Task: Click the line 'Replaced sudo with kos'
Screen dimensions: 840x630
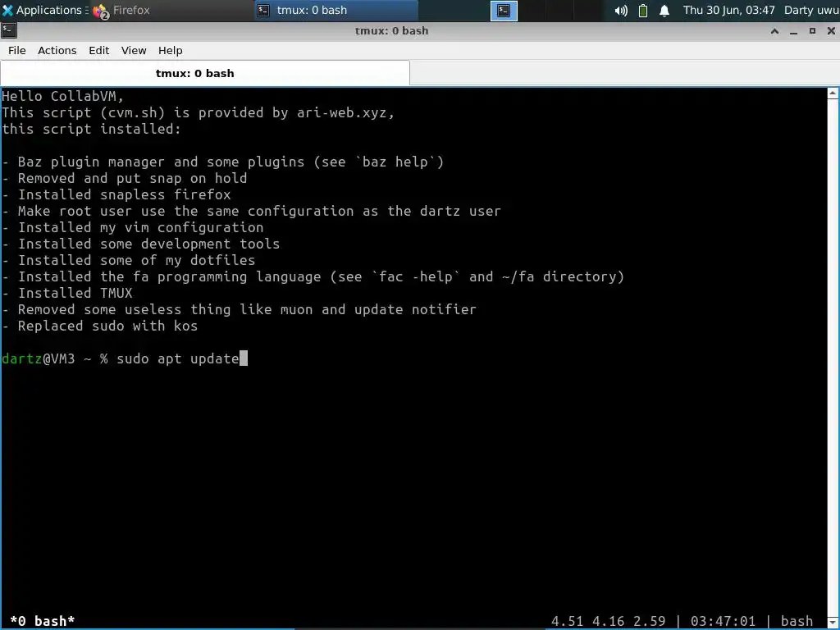Action: 99,326
